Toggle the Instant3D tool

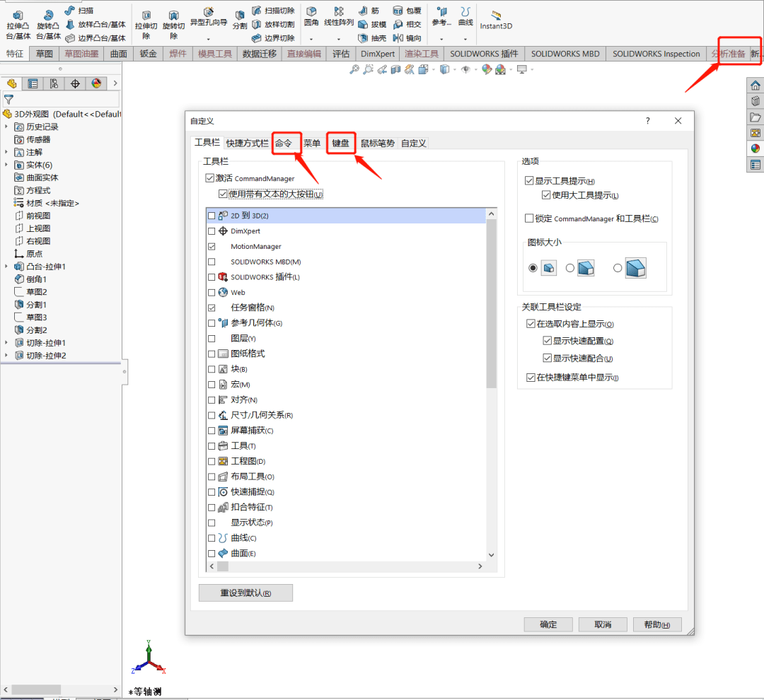496,20
